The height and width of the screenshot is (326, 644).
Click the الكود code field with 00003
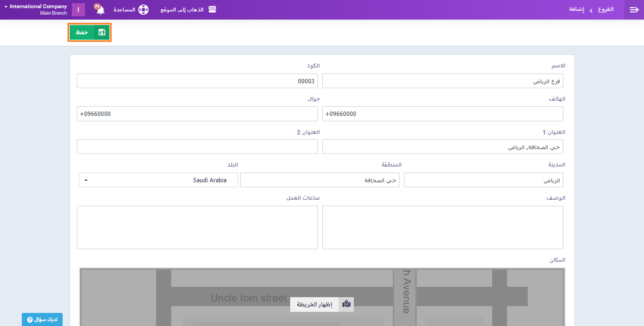click(197, 81)
